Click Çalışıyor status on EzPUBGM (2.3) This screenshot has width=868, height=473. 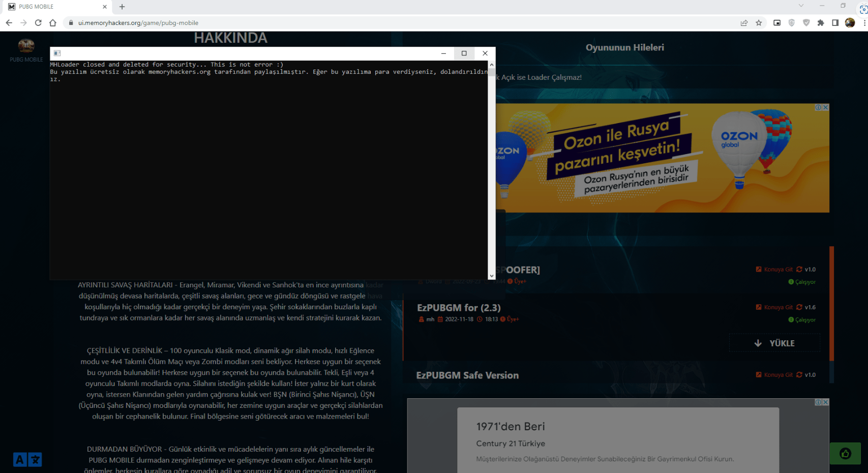coord(802,320)
